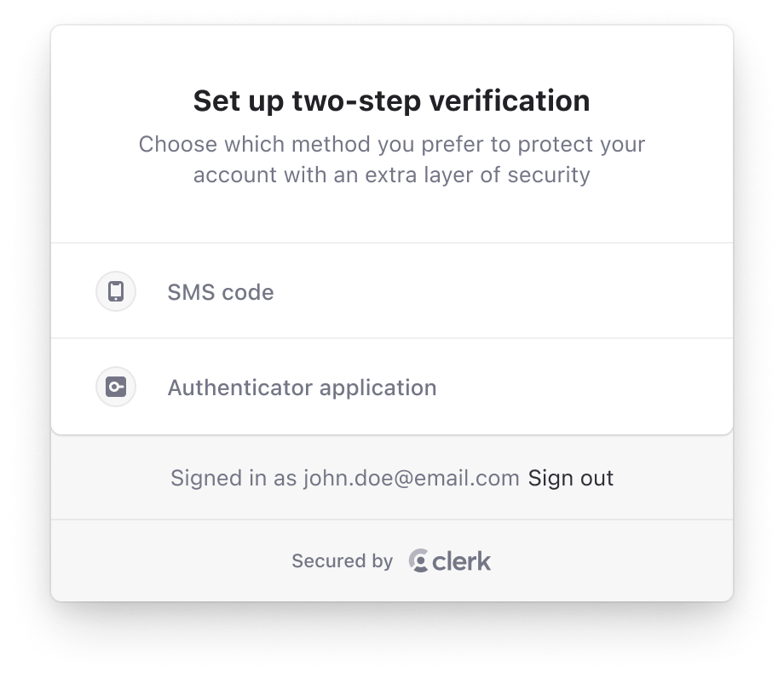Sign out of the current account
Viewport: 784px width, 678px height.
click(x=571, y=478)
